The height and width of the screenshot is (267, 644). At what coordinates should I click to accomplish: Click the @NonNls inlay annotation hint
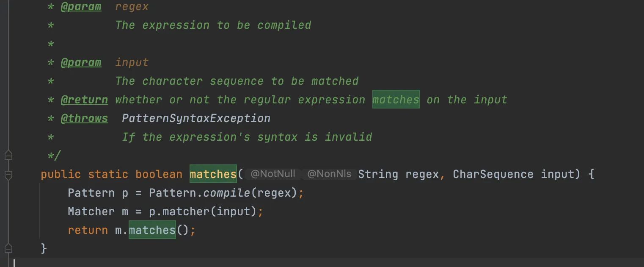tap(329, 174)
